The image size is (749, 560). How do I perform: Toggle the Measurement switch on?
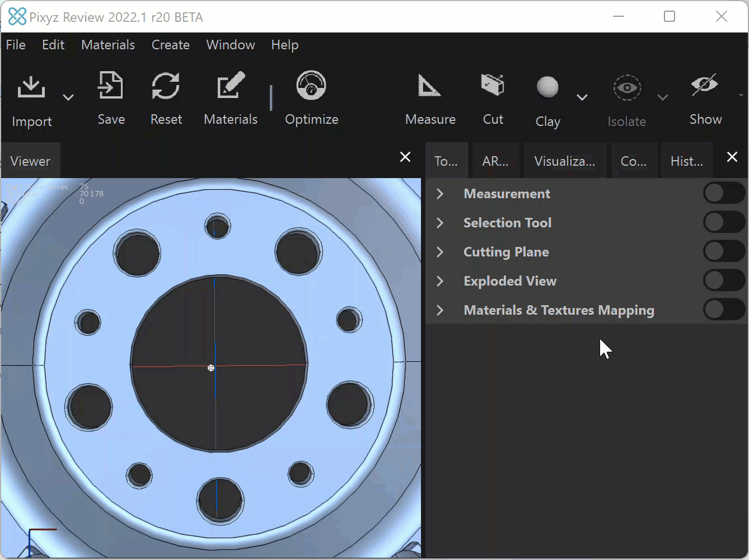[x=724, y=193]
